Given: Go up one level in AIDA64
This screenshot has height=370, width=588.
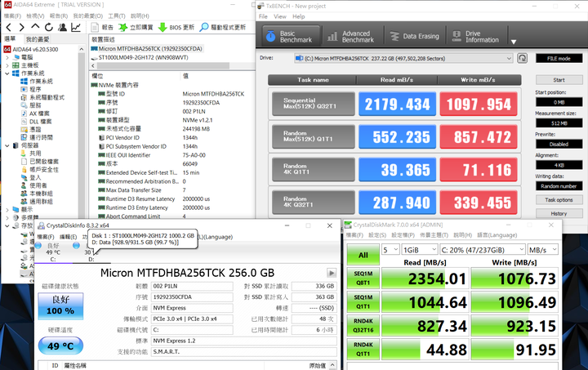Looking at the screenshot, I should click(35, 27).
